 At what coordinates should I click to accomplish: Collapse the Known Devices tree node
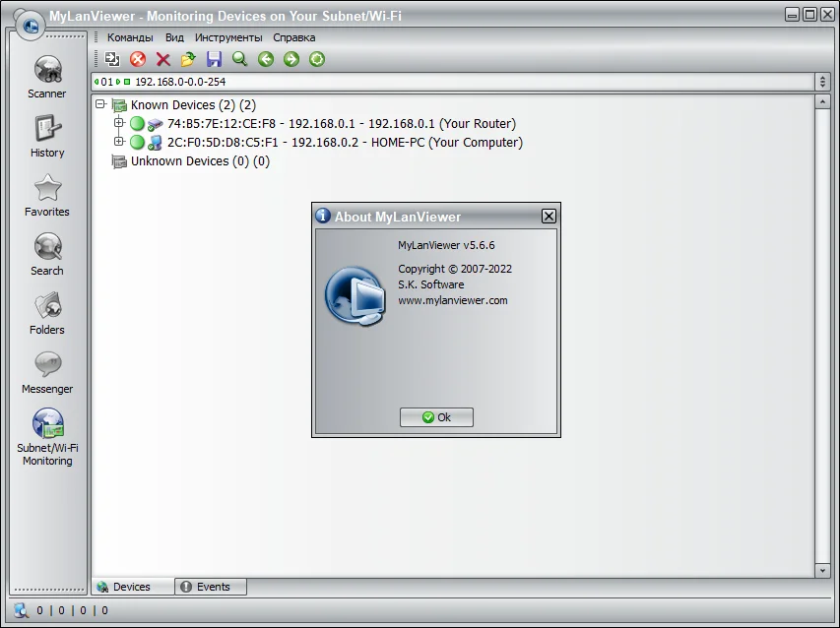[x=100, y=104]
